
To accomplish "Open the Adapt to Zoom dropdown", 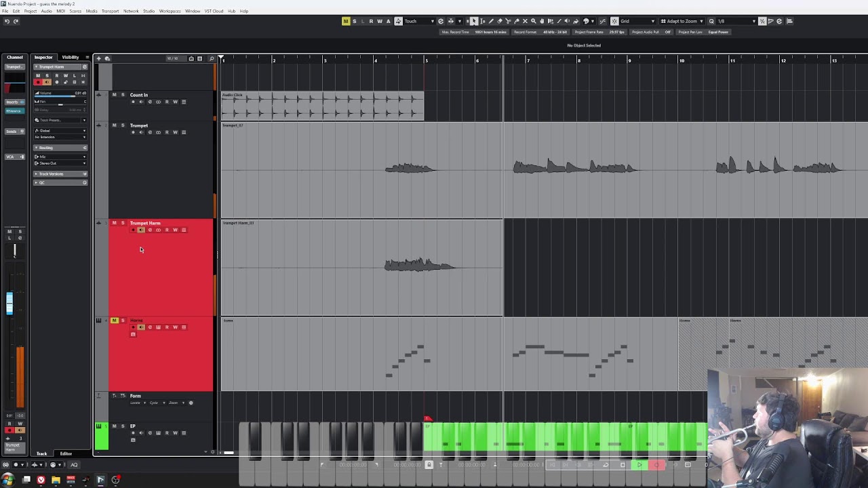I will click(684, 21).
